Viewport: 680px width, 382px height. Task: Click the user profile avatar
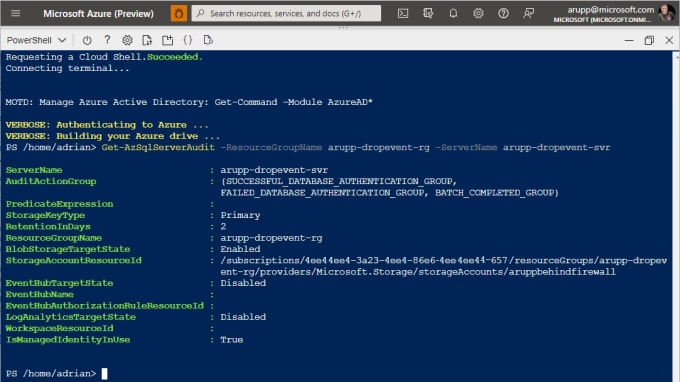pos(666,13)
